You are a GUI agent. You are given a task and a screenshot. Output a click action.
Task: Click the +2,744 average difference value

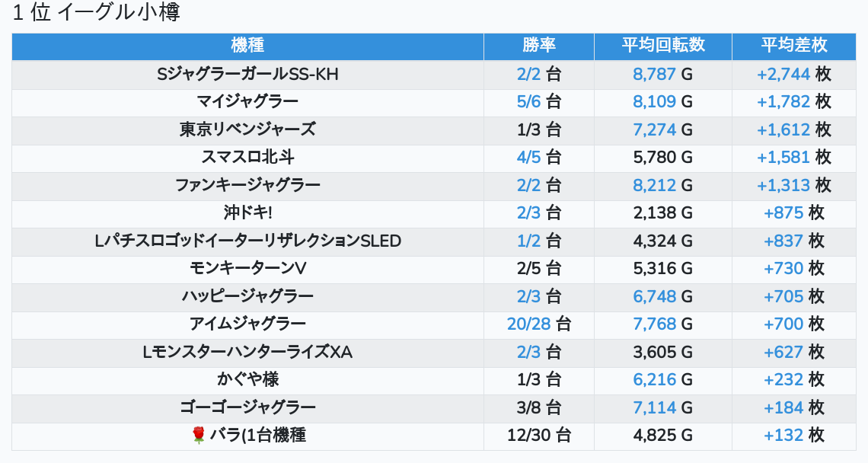click(x=783, y=74)
